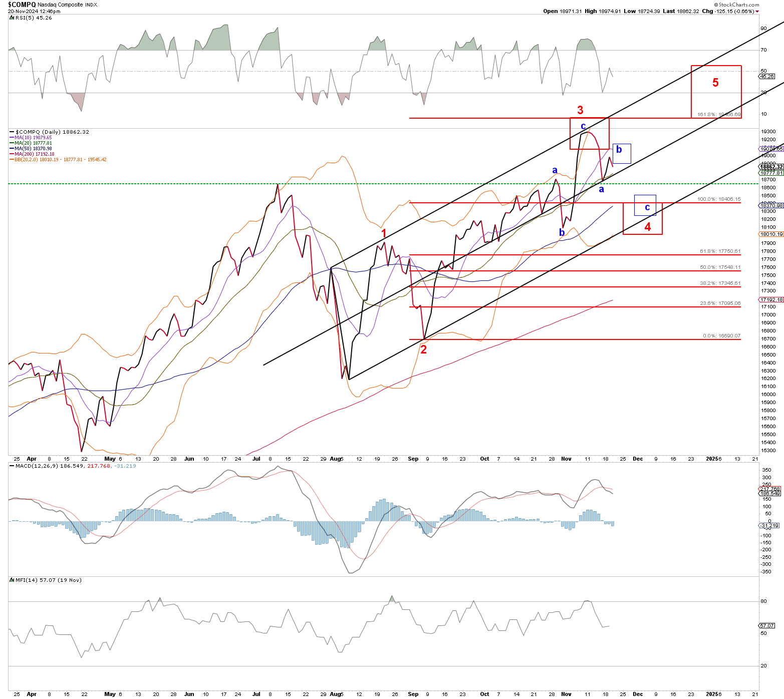This screenshot has width=784, height=699.
Task: Click the 'Low 18724.39' value in header
Action: (x=642, y=12)
